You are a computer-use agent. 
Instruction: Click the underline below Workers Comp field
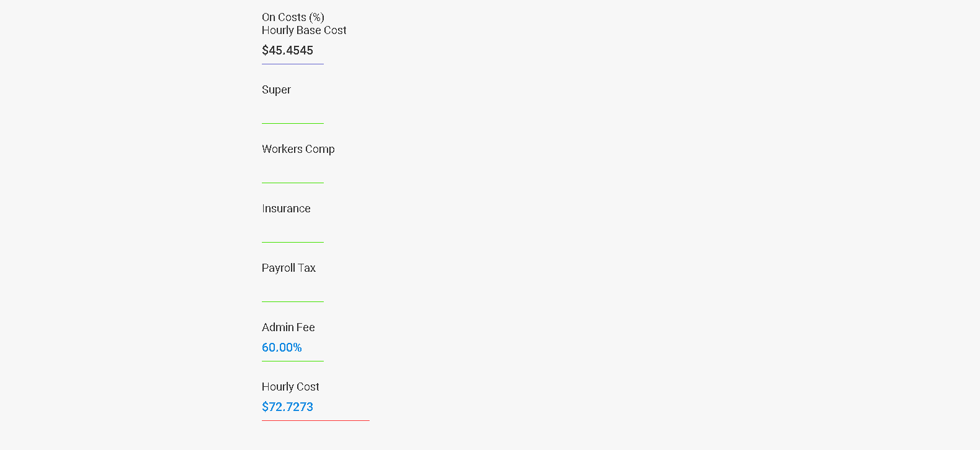(x=292, y=183)
